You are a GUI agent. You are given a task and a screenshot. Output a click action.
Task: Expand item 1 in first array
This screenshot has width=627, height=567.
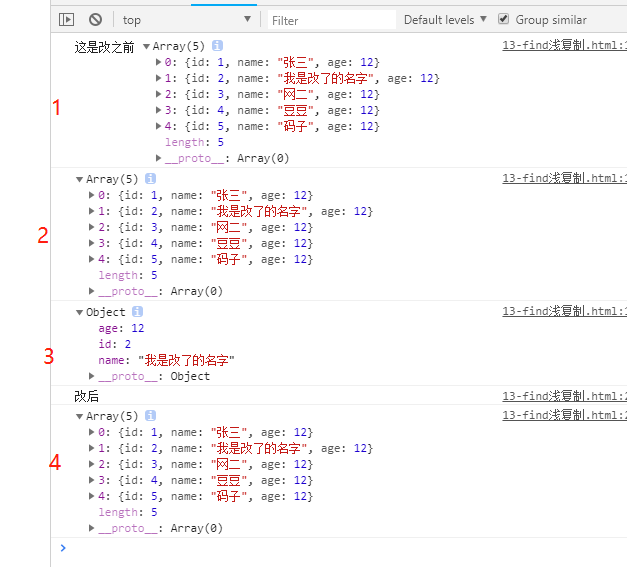tap(158, 78)
